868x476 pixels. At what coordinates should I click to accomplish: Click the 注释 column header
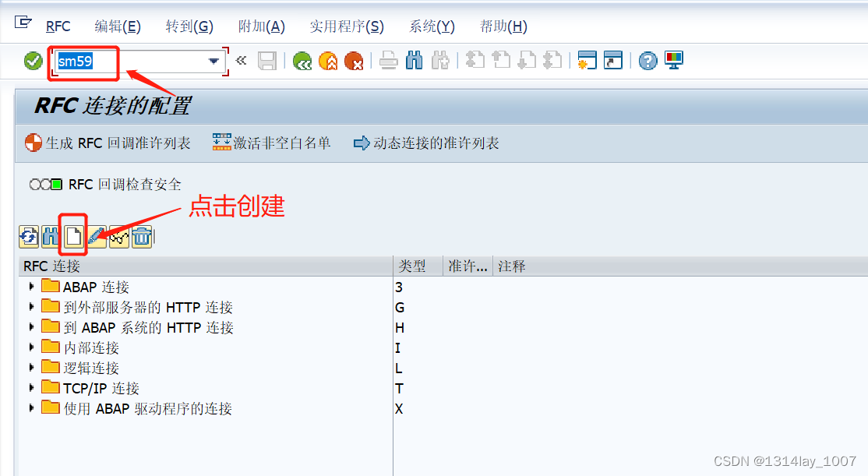pyautogui.click(x=679, y=266)
